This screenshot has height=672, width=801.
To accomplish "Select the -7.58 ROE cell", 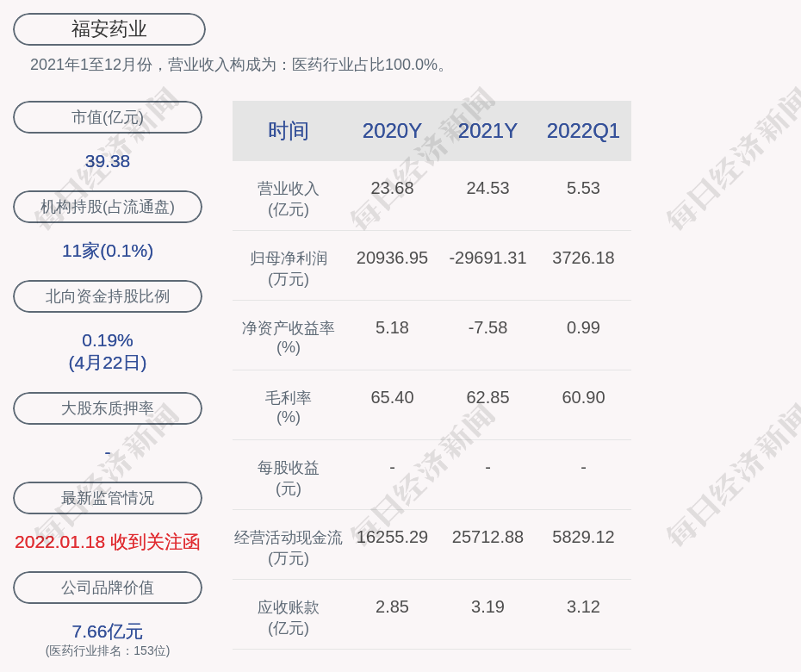I will pyautogui.click(x=487, y=327).
